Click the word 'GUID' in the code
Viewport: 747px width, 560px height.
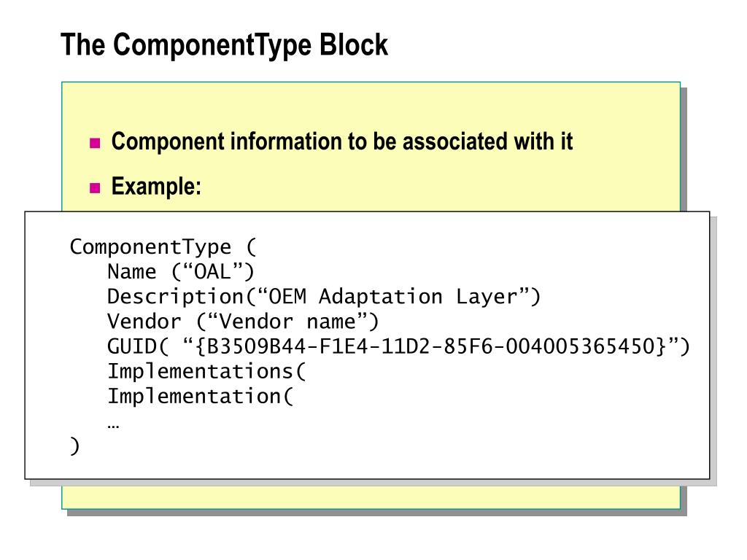131,346
